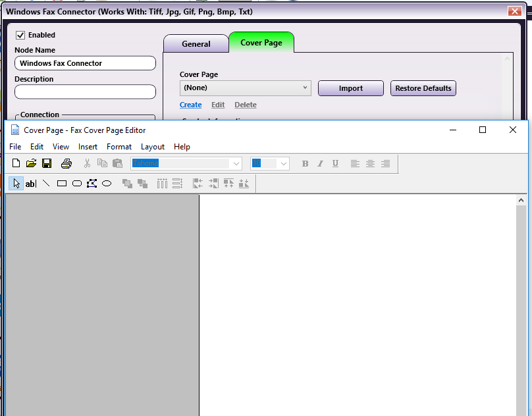
Task: Open the Layout menu
Action: tap(153, 147)
